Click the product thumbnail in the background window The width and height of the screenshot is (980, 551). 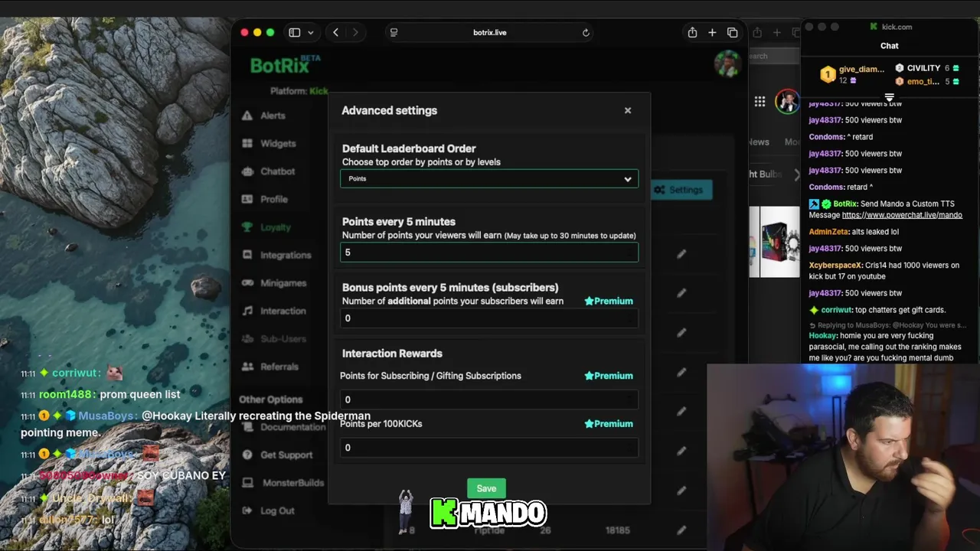[x=774, y=242]
